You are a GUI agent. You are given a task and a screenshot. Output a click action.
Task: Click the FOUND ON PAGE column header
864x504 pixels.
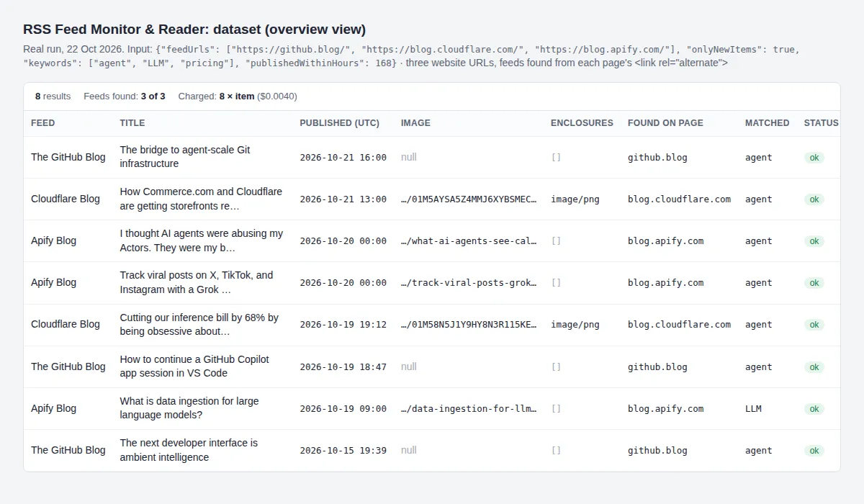point(665,123)
